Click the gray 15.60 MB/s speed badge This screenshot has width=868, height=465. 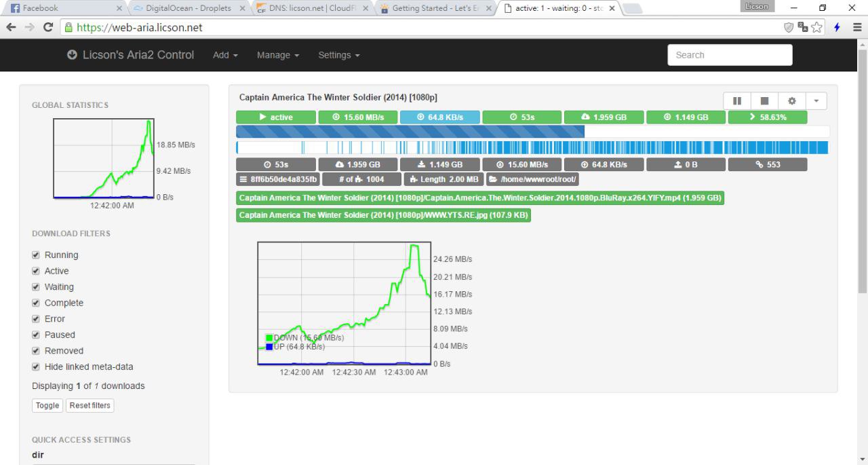click(x=522, y=164)
